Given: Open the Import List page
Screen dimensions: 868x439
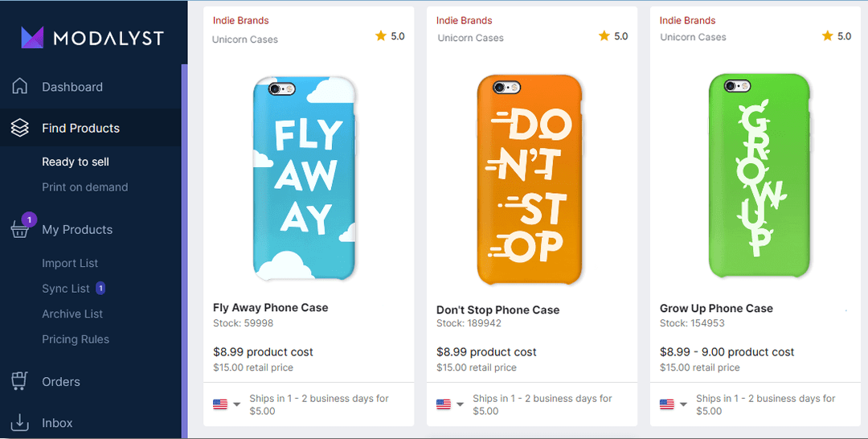Looking at the screenshot, I should (70, 263).
